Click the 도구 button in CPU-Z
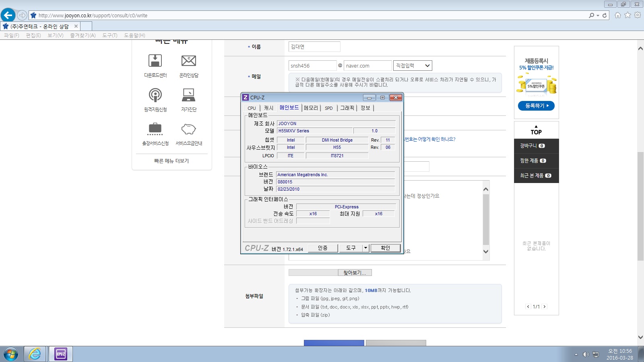Screen dimensions: 644x362 point(351,248)
